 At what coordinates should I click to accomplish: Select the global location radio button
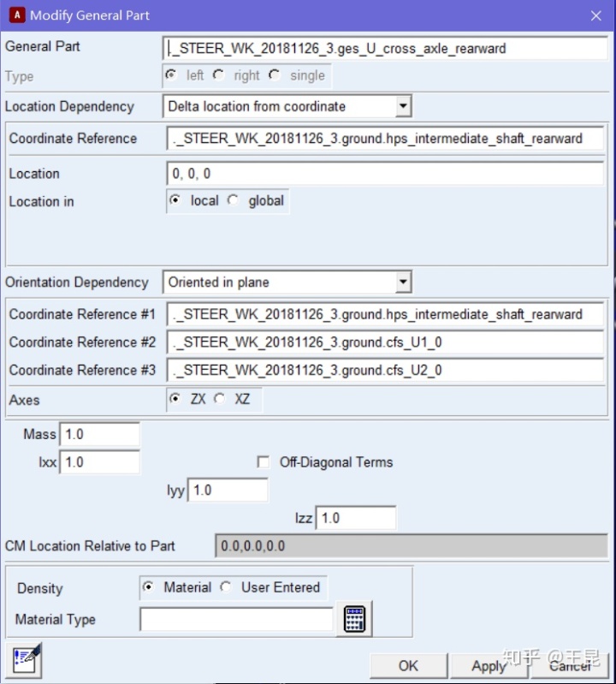point(234,201)
